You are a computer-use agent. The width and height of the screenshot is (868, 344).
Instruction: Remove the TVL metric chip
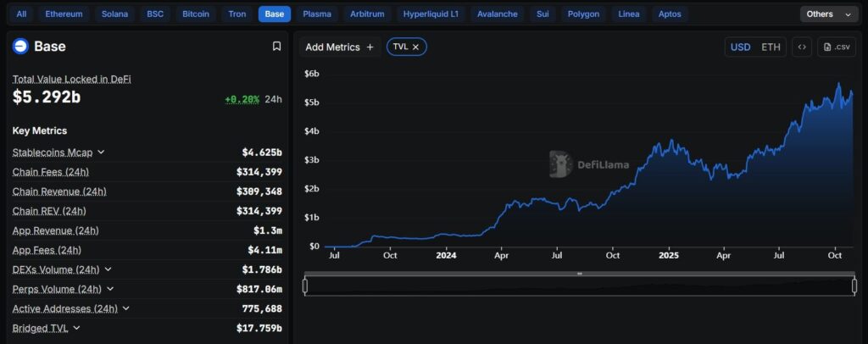[x=415, y=47]
